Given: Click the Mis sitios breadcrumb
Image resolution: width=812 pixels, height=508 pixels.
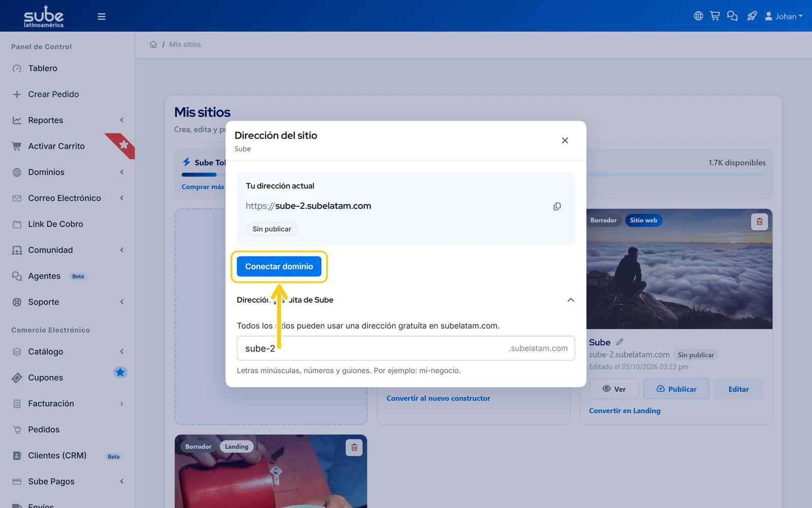Looking at the screenshot, I should (185, 44).
